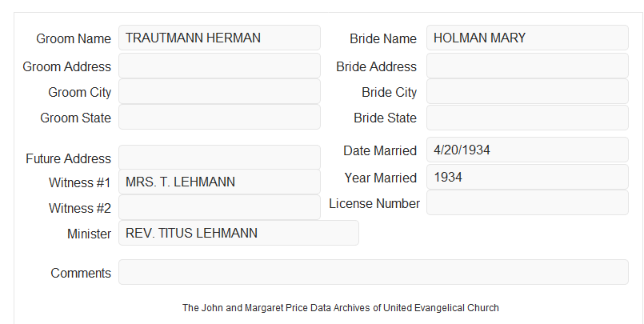Image resolution: width=644 pixels, height=324 pixels.
Task: Click the Bride State field
Action: click(527, 118)
